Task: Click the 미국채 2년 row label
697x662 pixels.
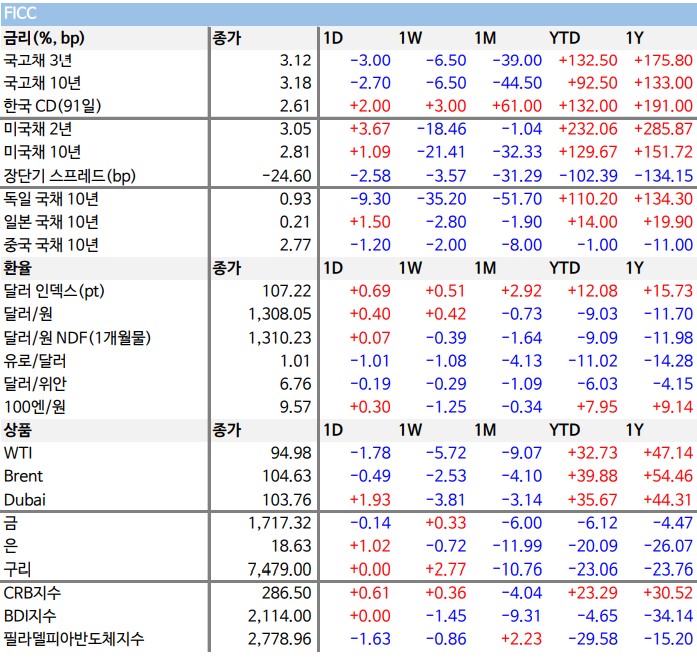Action: 38,129
